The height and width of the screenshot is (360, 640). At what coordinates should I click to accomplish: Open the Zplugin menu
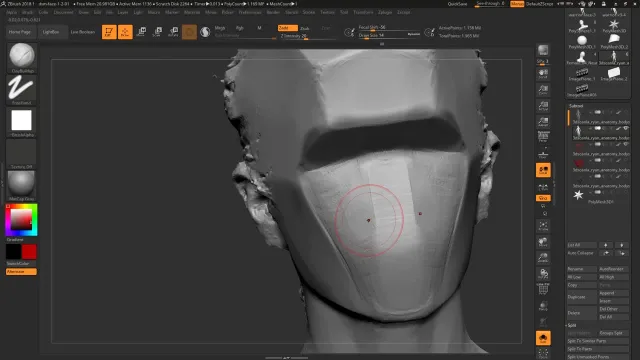pyautogui.click(x=385, y=12)
